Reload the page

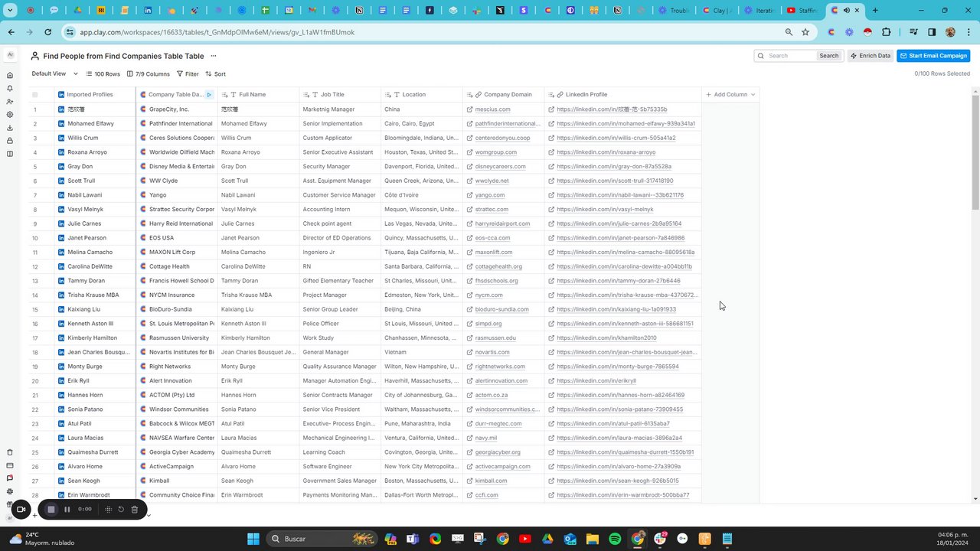point(47,32)
